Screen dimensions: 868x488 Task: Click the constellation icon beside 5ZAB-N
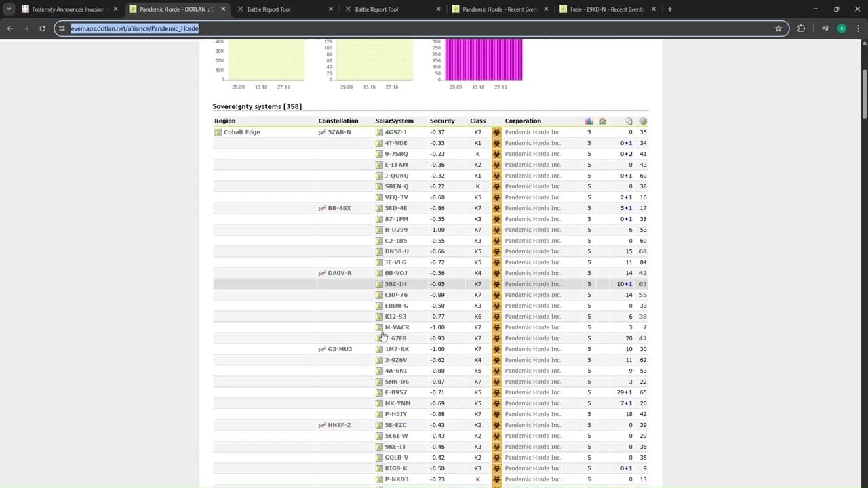pos(322,132)
